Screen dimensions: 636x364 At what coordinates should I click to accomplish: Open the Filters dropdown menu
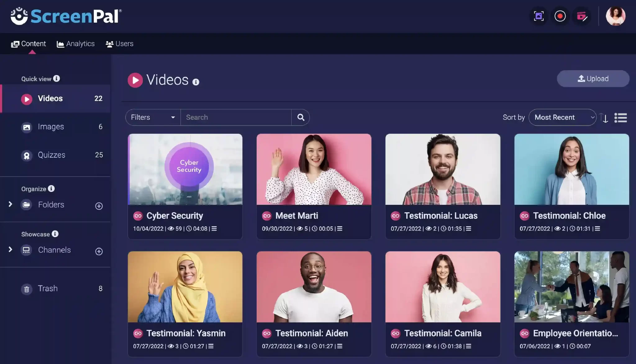152,117
